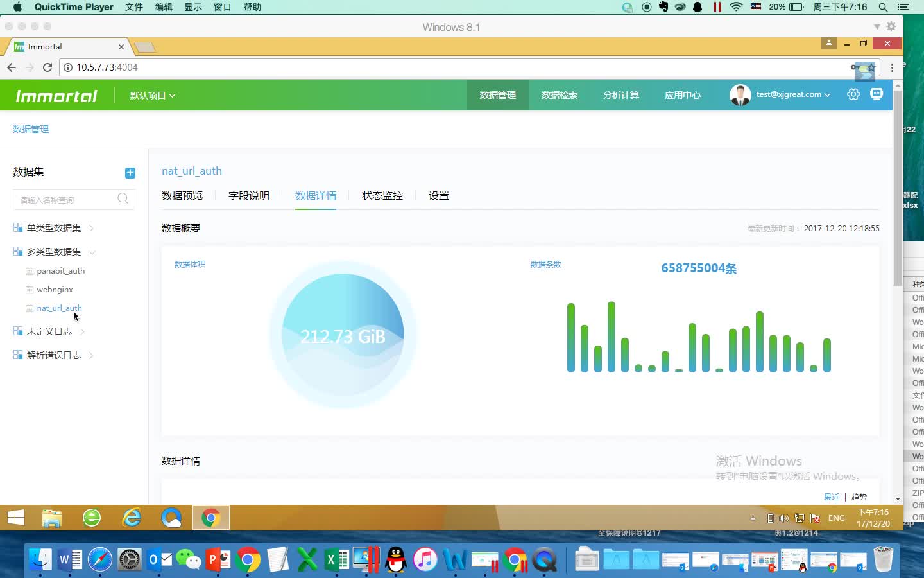Viewport: 924px width, 578px height.
Task: Open iTunes in macOS dock
Action: click(425, 560)
